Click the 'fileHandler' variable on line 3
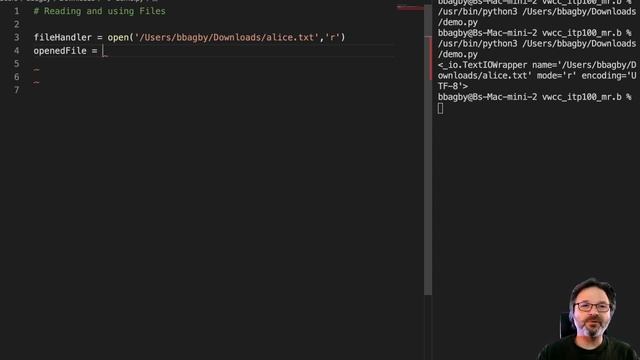This screenshot has height=360, width=640. (x=62, y=38)
